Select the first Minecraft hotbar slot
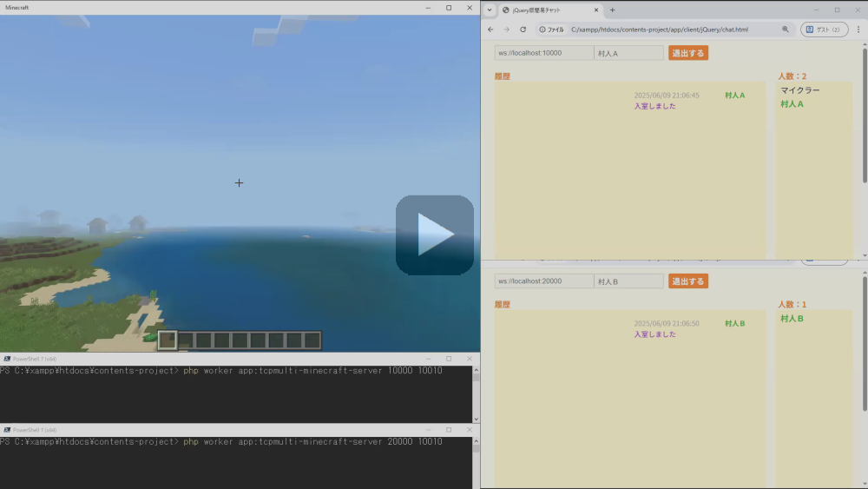The height and width of the screenshot is (489, 868). click(x=168, y=340)
